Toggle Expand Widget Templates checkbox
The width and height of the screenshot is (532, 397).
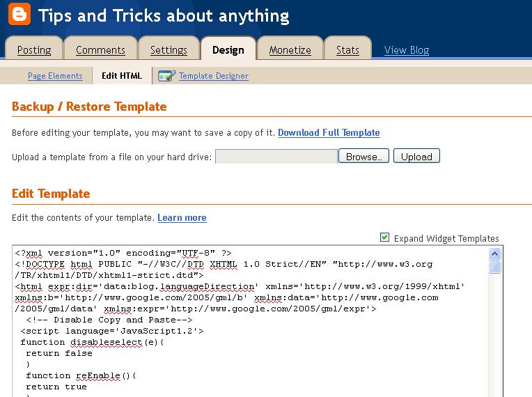pyautogui.click(x=384, y=238)
